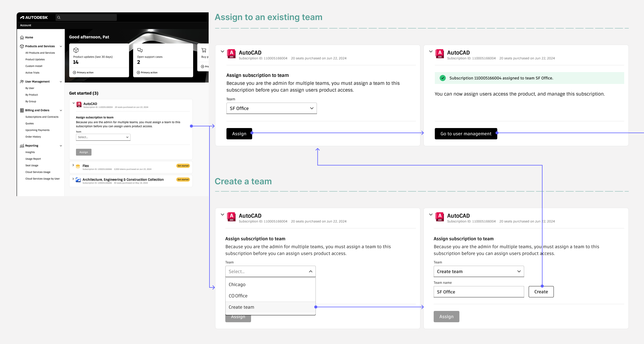Collapse the Reporting sidebar section
Image resolution: width=644 pixels, height=344 pixels.
[61, 146]
